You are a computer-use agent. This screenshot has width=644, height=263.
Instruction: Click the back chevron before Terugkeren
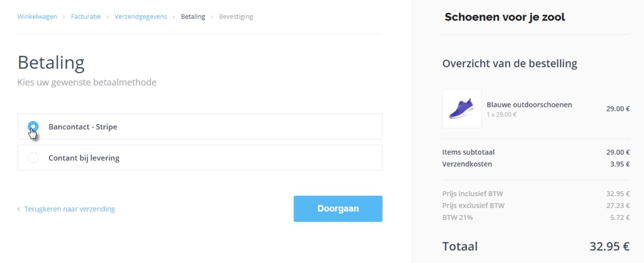[19, 209]
